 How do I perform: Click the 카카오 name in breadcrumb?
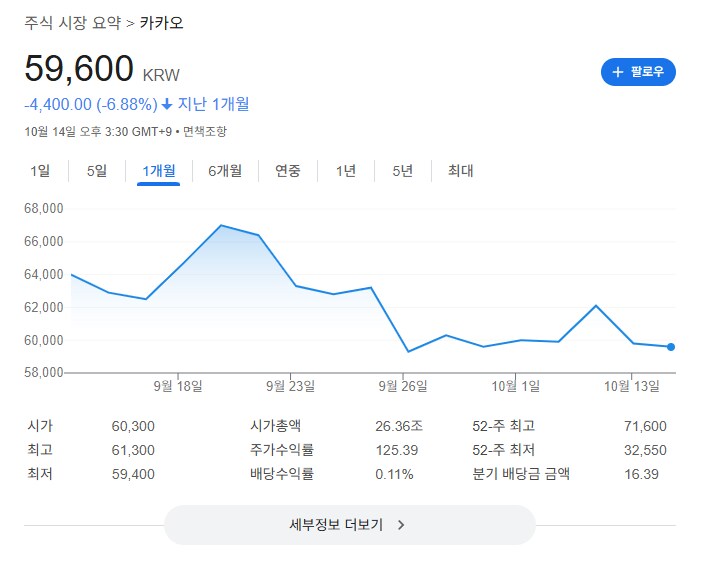click(x=161, y=22)
